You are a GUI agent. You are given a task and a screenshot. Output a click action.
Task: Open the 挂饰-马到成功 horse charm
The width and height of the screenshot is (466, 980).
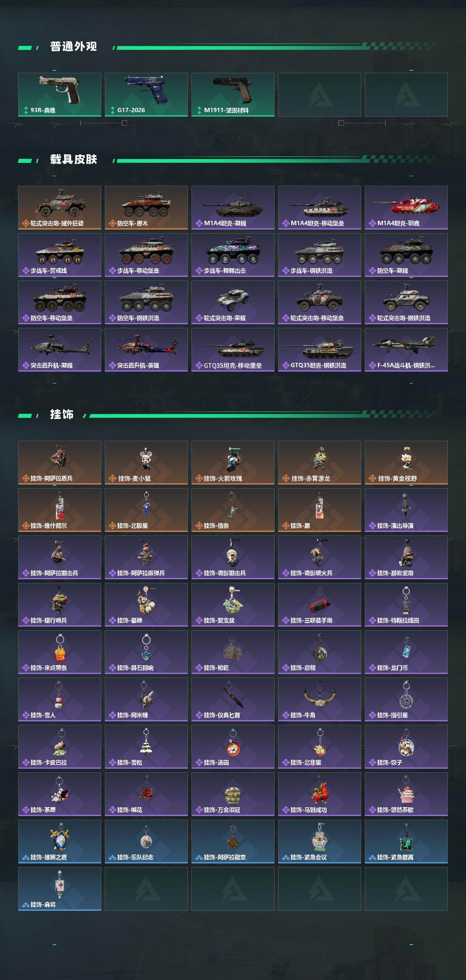[x=320, y=794]
